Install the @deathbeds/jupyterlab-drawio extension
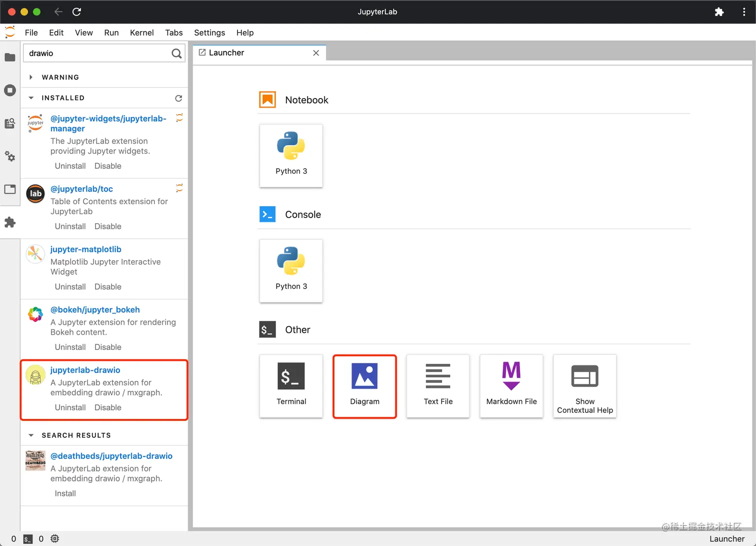 point(65,493)
